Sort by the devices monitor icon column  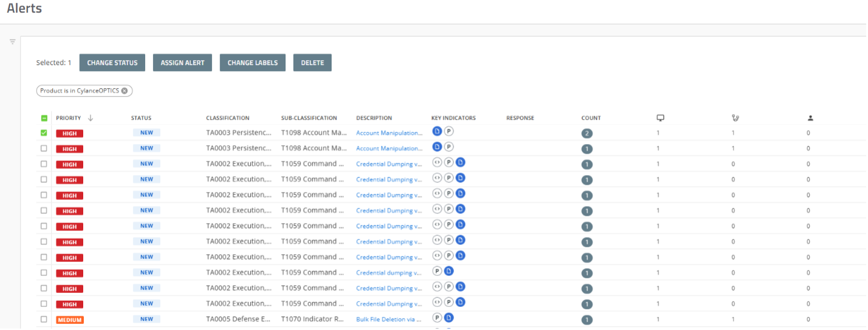tap(660, 118)
